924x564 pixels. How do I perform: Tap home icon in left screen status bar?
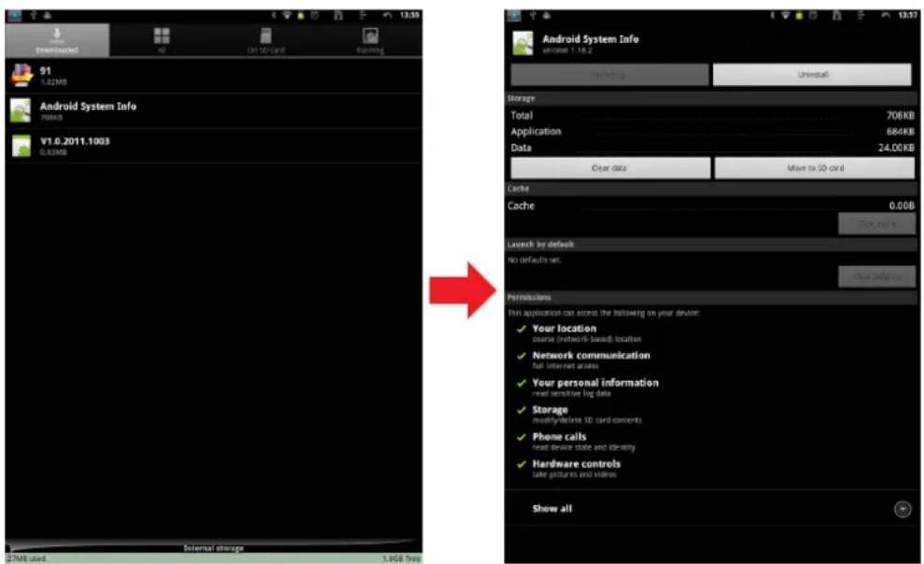point(338,15)
